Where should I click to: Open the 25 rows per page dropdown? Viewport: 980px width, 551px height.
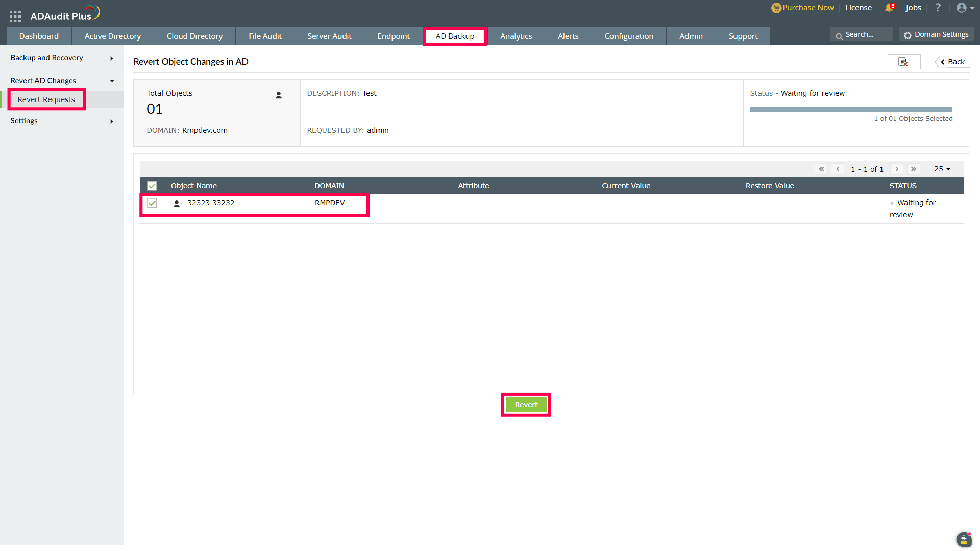pyautogui.click(x=942, y=169)
